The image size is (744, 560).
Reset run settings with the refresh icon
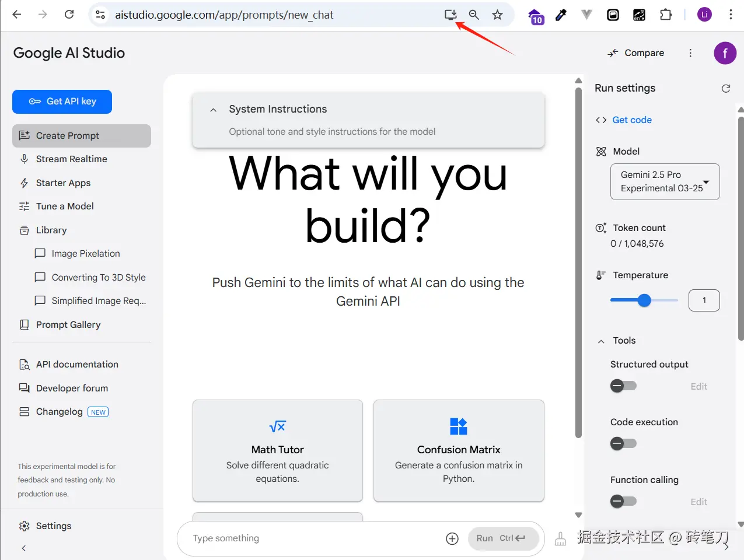coord(726,89)
